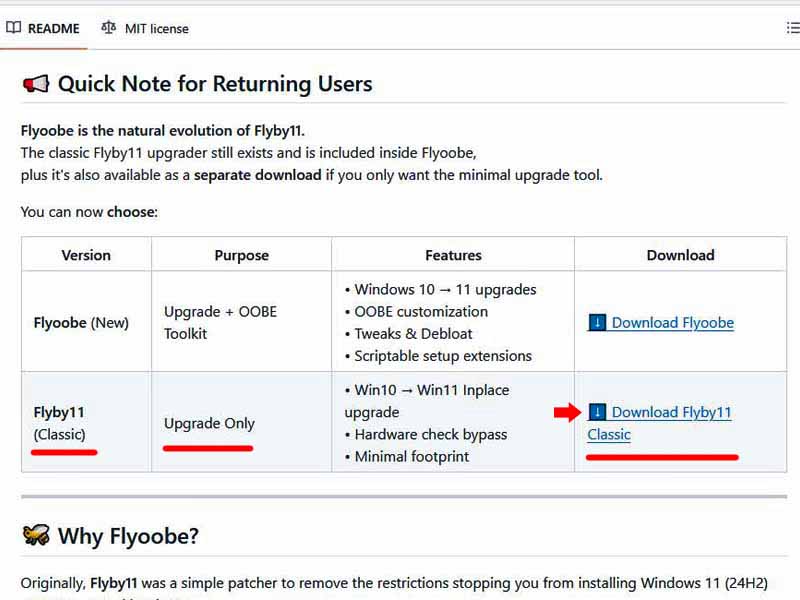
Task: Click the down-arrow icon next to Download Flyby11
Action: coord(597,412)
